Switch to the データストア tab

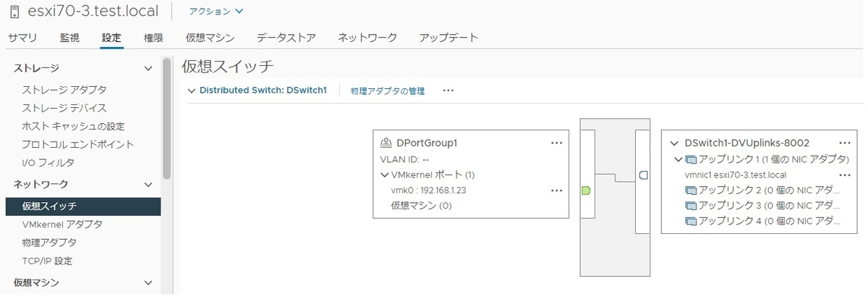[x=286, y=38]
